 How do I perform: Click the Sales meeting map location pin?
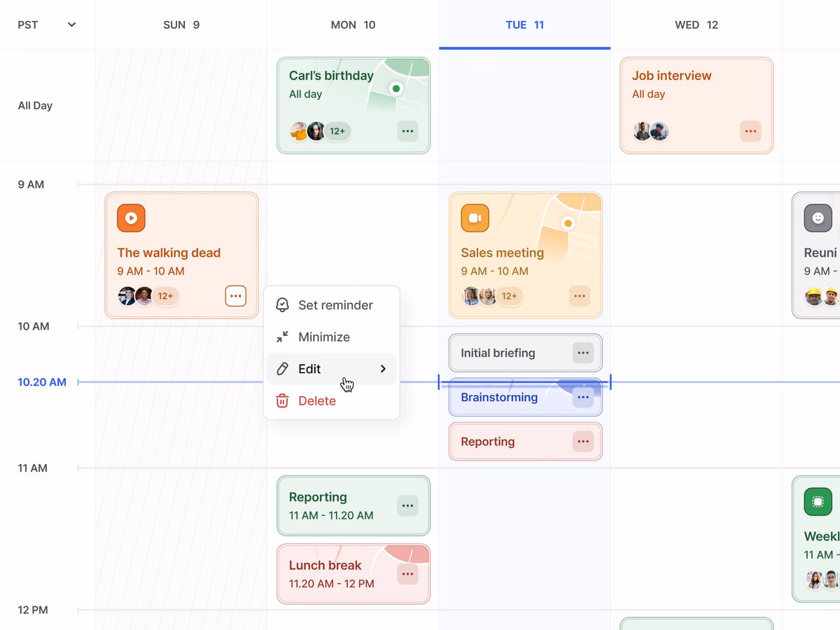[568, 223]
